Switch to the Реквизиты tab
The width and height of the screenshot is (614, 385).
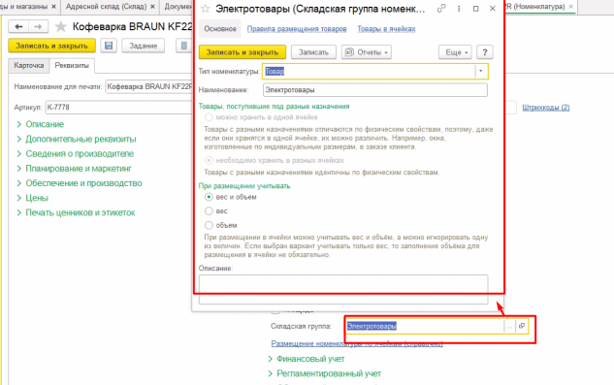[72, 65]
